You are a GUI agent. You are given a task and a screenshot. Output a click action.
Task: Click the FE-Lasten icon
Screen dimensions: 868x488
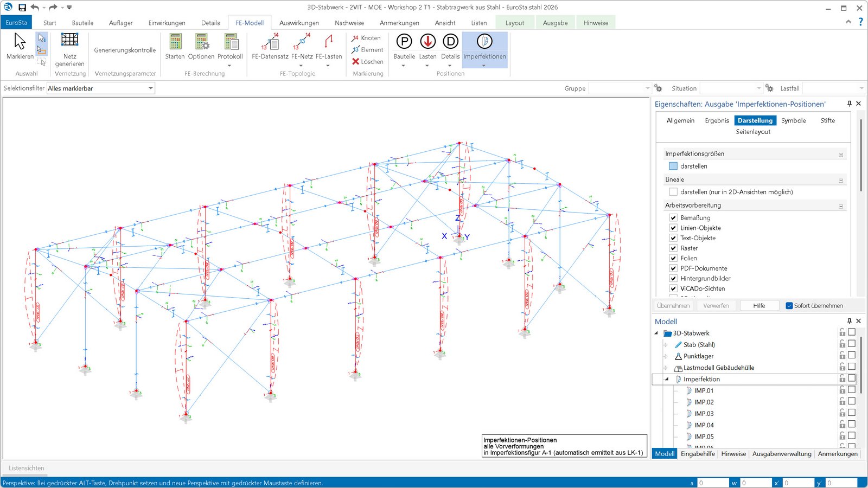pos(329,42)
